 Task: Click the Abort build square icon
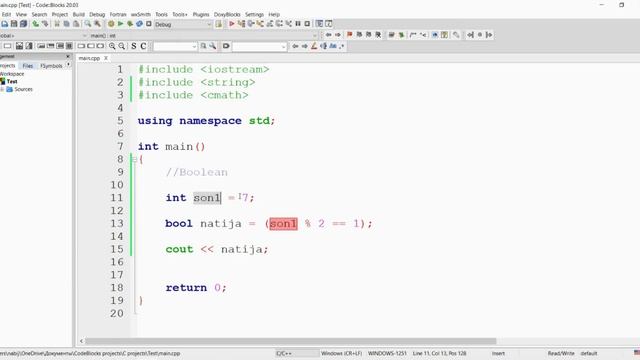click(x=149, y=24)
